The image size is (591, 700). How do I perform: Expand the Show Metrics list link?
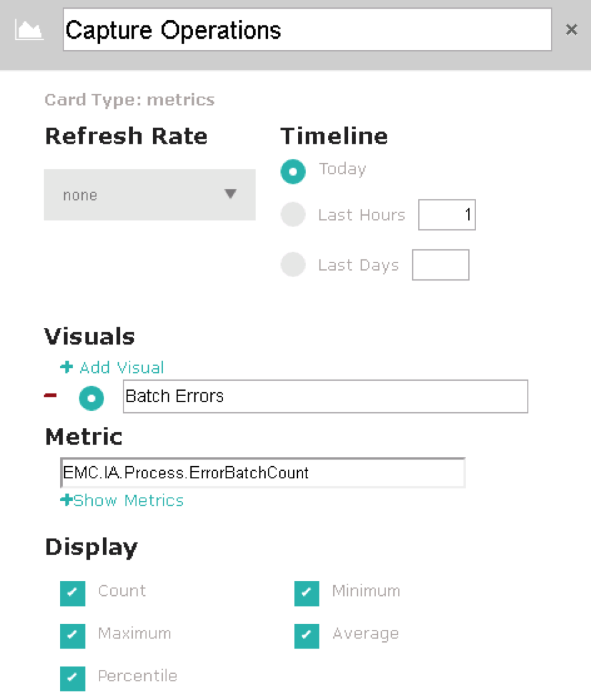[129, 500]
